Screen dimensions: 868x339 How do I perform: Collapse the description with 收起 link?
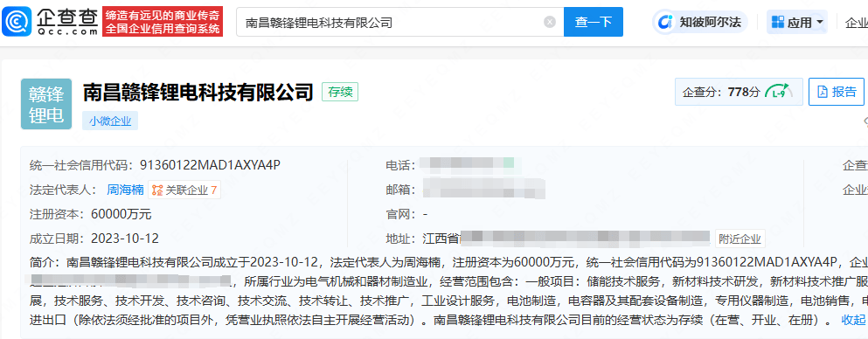point(853,320)
